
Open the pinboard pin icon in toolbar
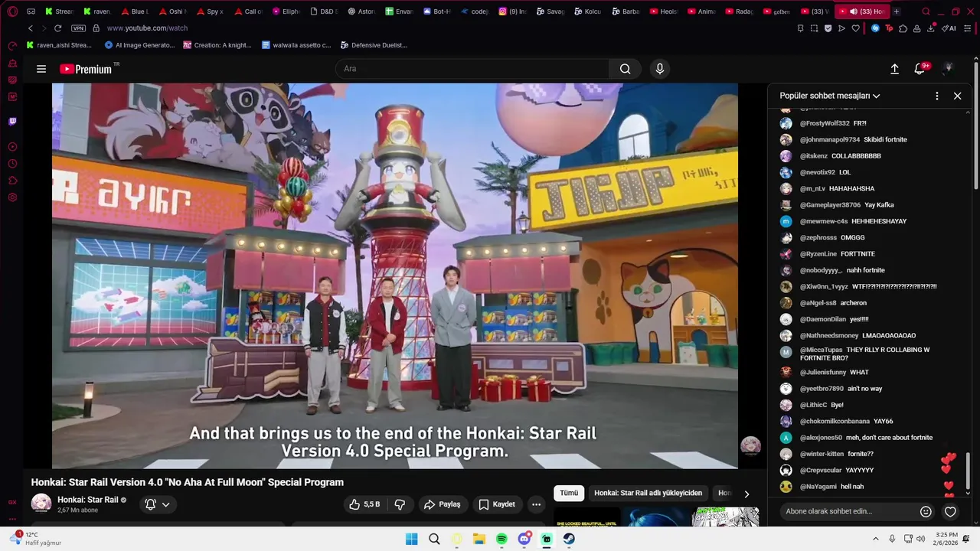[x=800, y=28]
